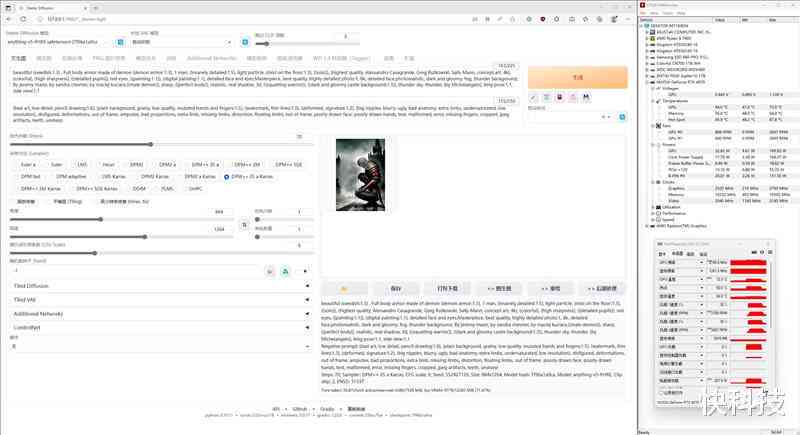Image resolution: width=800 pixels, height=435 pixels.
Task: Click the camera screenshot icon in the GPU sensor window
Action: coord(754,252)
